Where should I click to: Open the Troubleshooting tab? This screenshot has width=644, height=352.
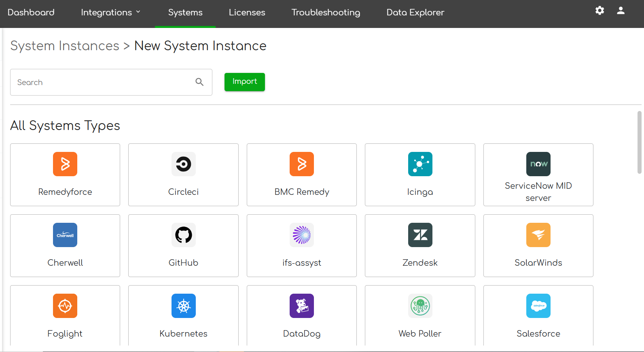tap(326, 13)
